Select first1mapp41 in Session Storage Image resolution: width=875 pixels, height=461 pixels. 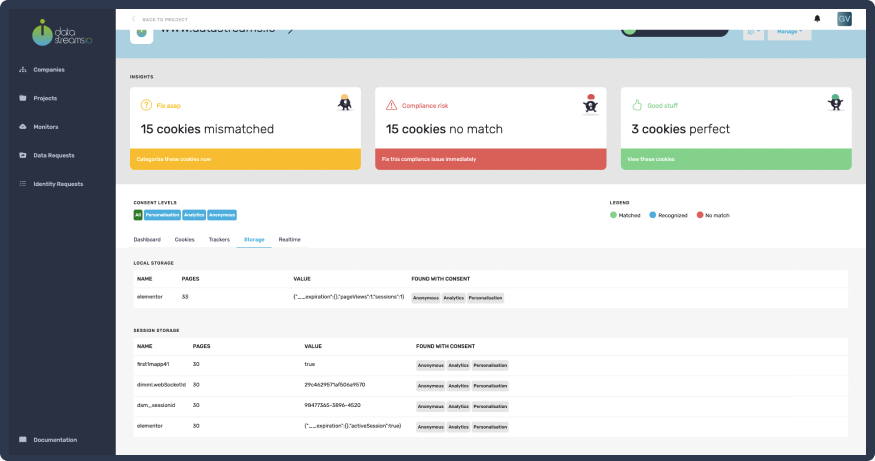153,364
